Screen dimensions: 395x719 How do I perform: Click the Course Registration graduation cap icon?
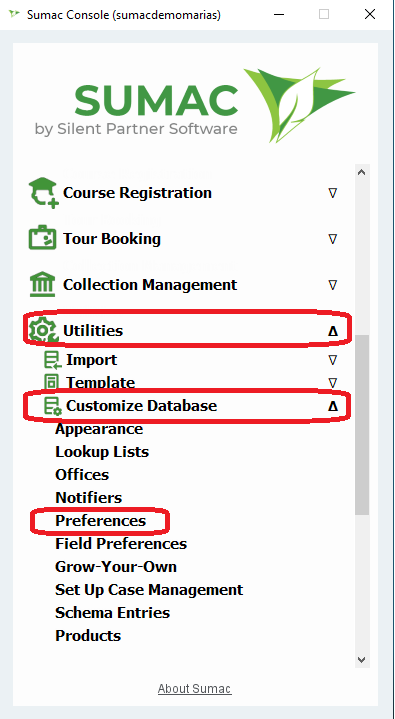(x=43, y=193)
